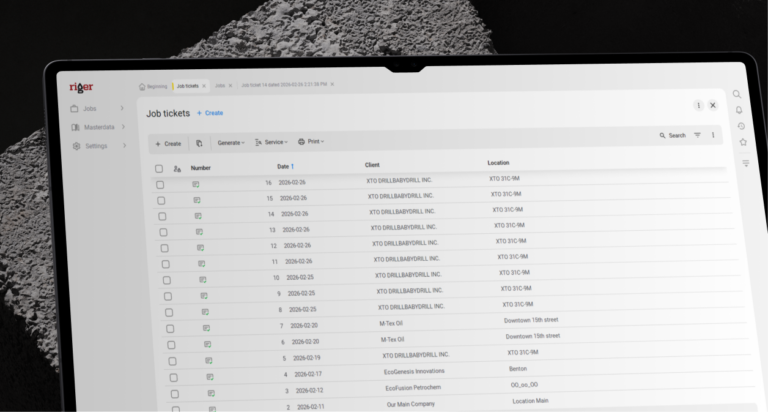Click the blue Create link beside Job tickets
The image size is (768, 412).
210,113
